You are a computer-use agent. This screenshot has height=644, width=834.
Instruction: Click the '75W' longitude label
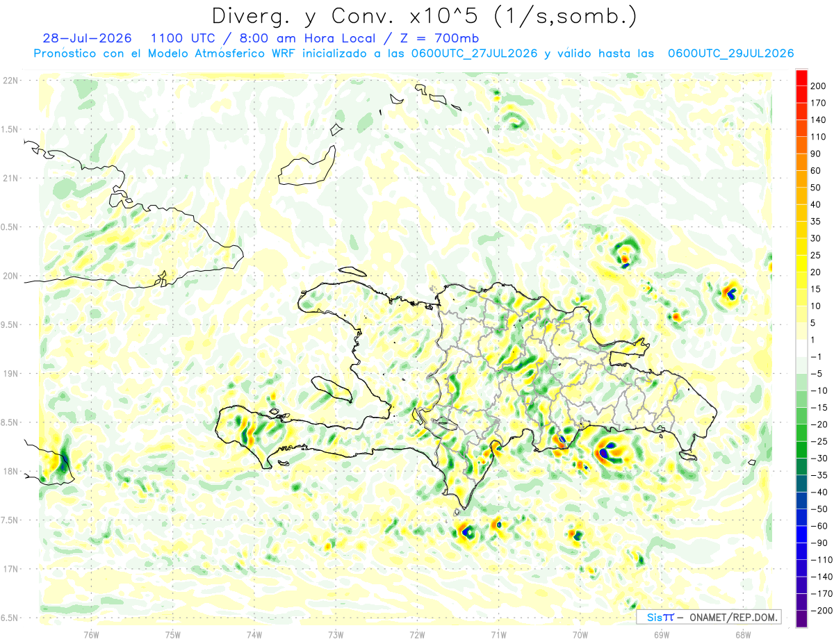coord(173,634)
